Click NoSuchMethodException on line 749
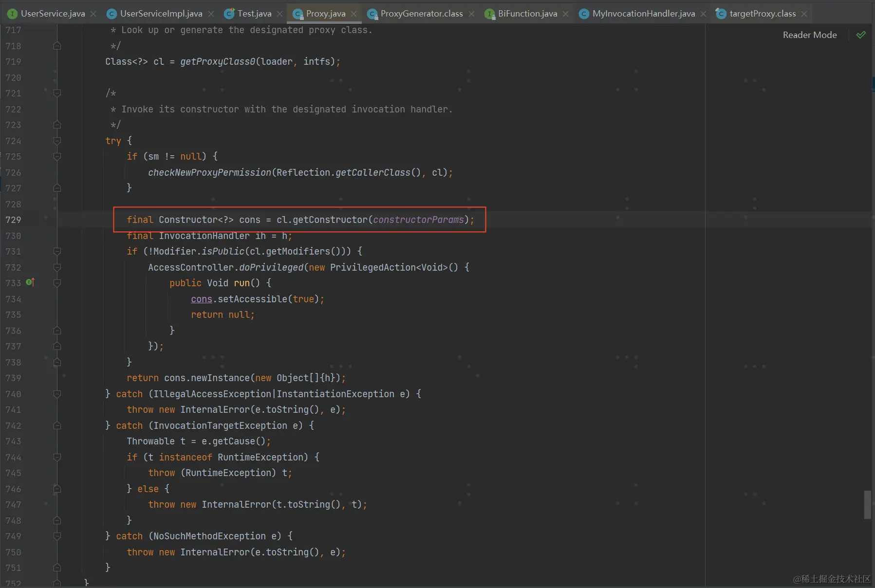The image size is (875, 588). click(209, 536)
